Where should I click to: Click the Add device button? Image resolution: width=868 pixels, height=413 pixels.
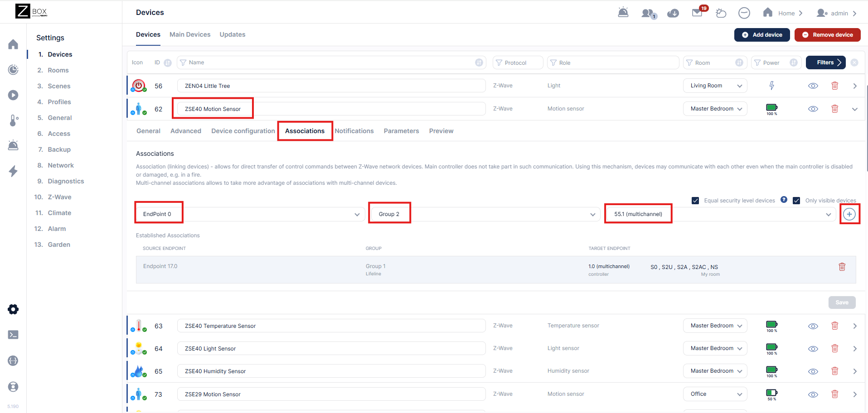[762, 35]
